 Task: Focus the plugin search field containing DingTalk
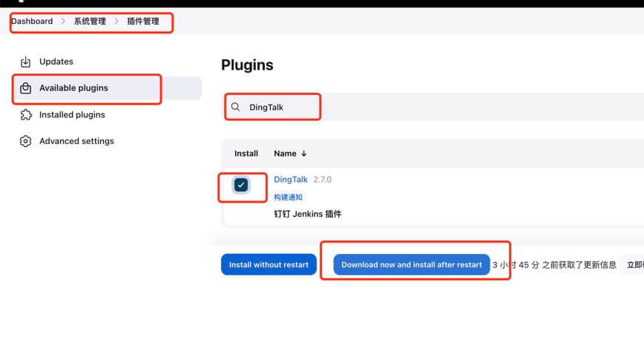click(445, 107)
